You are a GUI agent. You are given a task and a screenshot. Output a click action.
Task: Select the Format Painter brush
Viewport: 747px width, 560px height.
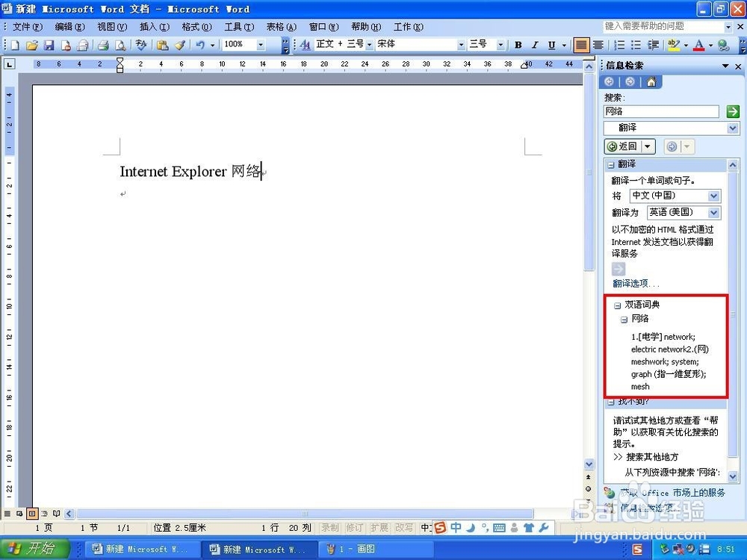point(179,46)
